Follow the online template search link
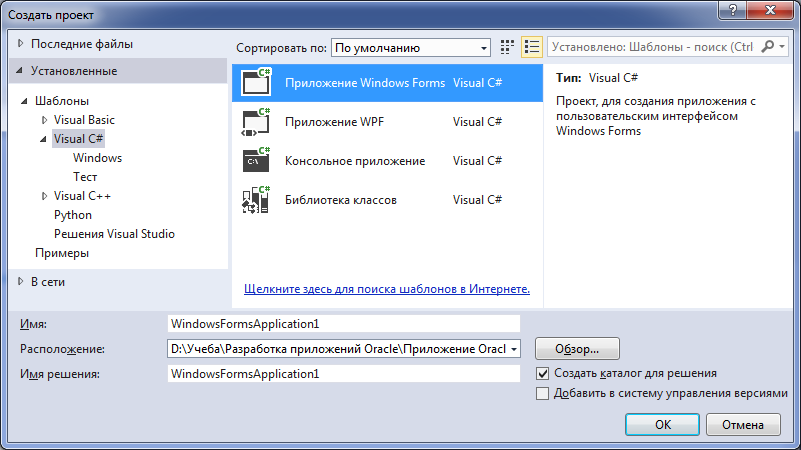Screen dimensions: 801x450 tap(387, 289)
